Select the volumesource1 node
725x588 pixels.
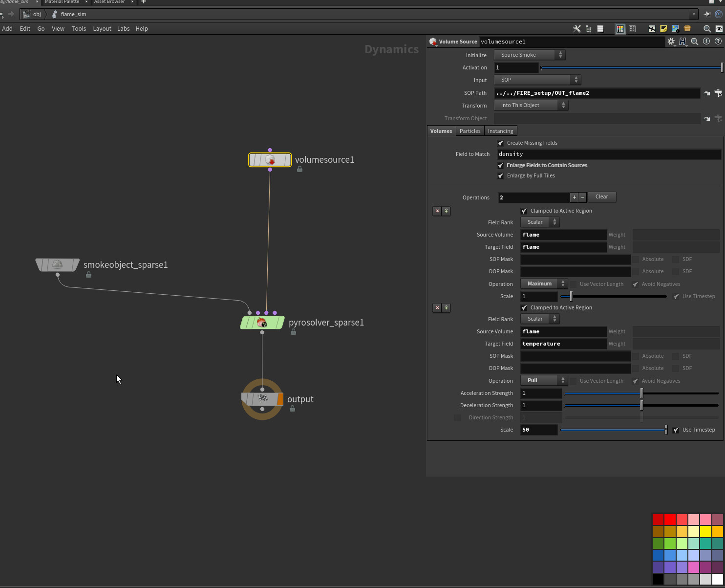click(270, 160)
